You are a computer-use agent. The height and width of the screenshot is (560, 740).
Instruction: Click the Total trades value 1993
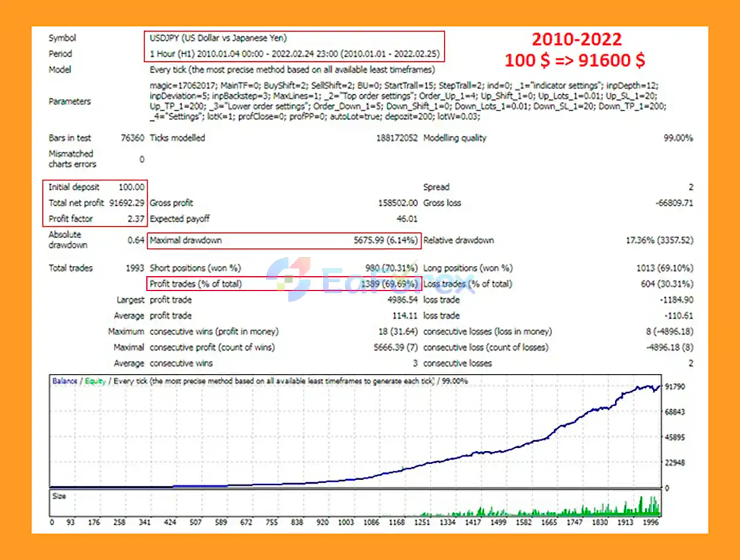click(135, 268)
